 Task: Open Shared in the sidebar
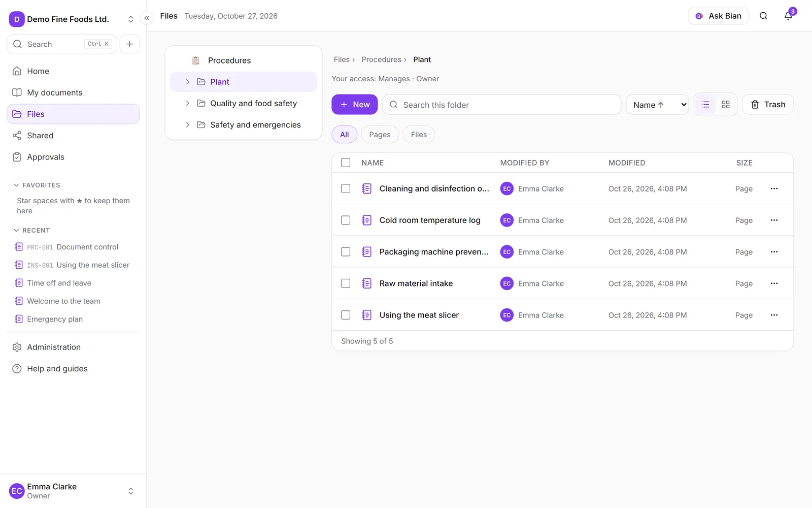[x=73, y=136]
